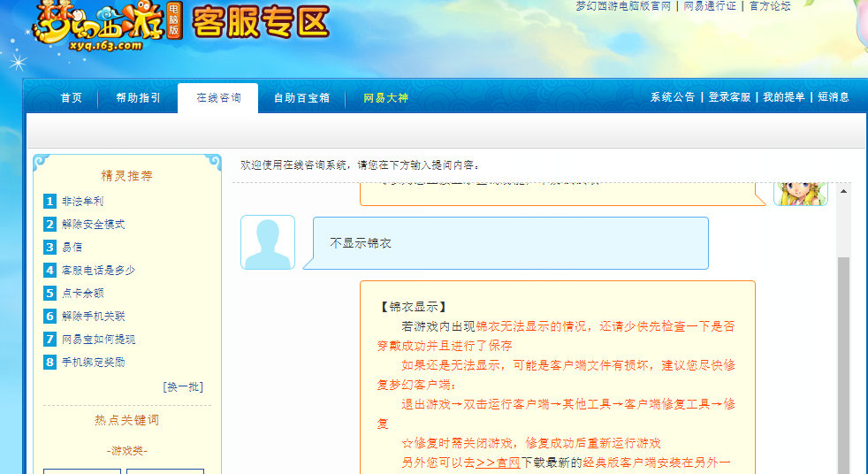Screen dimensions: 868x474
Task: Select recommended question 客服电话是多少
Action: pos(98,271)
